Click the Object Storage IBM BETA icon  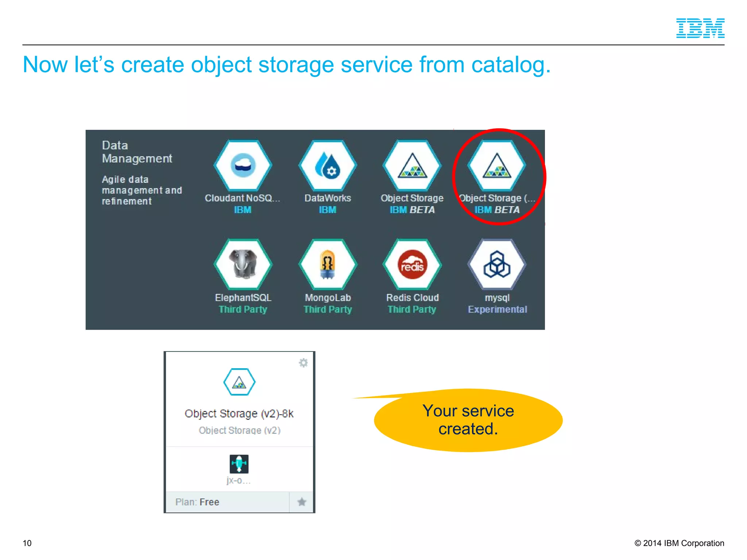[x=412, y=166]
